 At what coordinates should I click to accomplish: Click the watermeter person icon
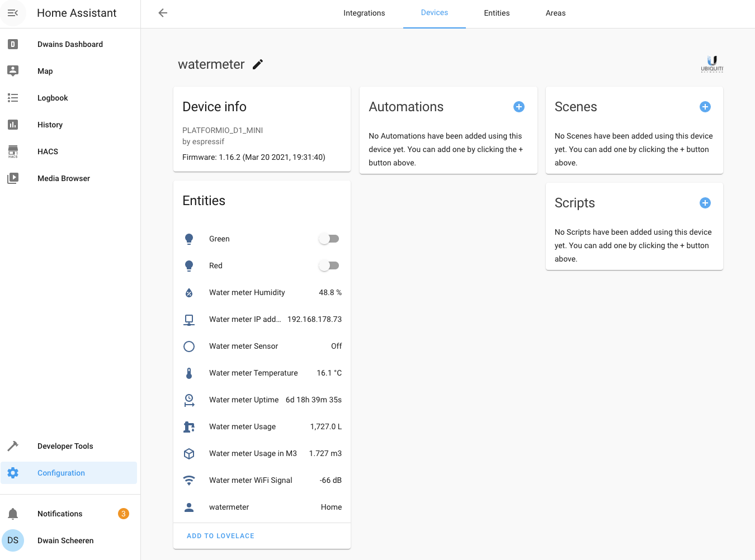point(189,507)
